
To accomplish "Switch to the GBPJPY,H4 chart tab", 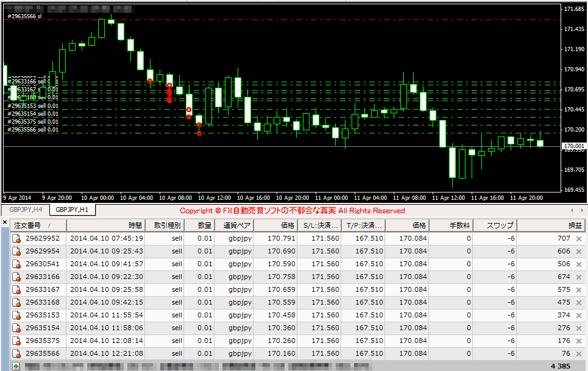I will click(26, 210).
